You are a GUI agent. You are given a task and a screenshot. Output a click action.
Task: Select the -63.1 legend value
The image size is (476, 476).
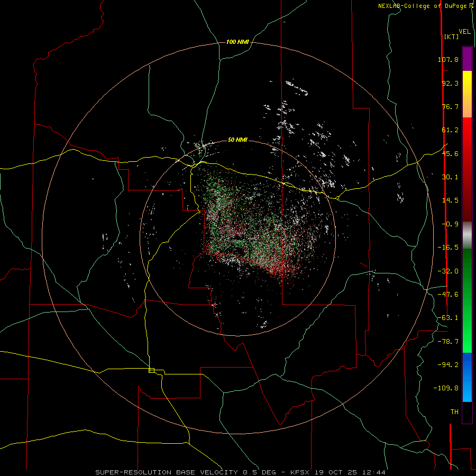[x=448, y=318]
